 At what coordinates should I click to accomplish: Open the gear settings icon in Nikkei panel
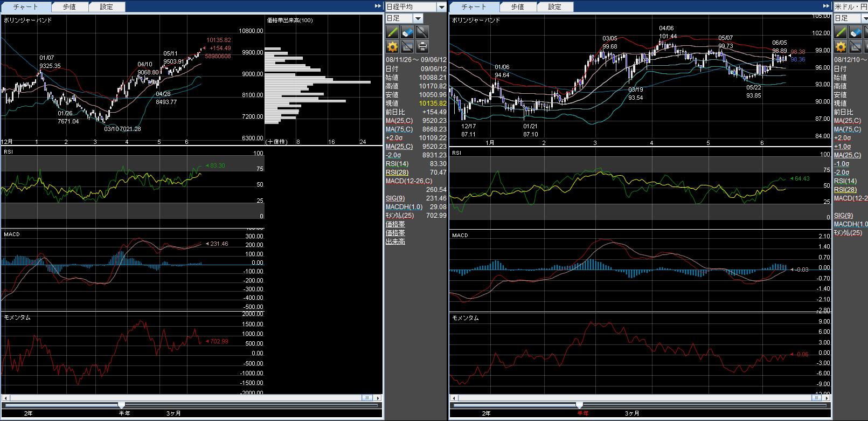tap(392, 46)
